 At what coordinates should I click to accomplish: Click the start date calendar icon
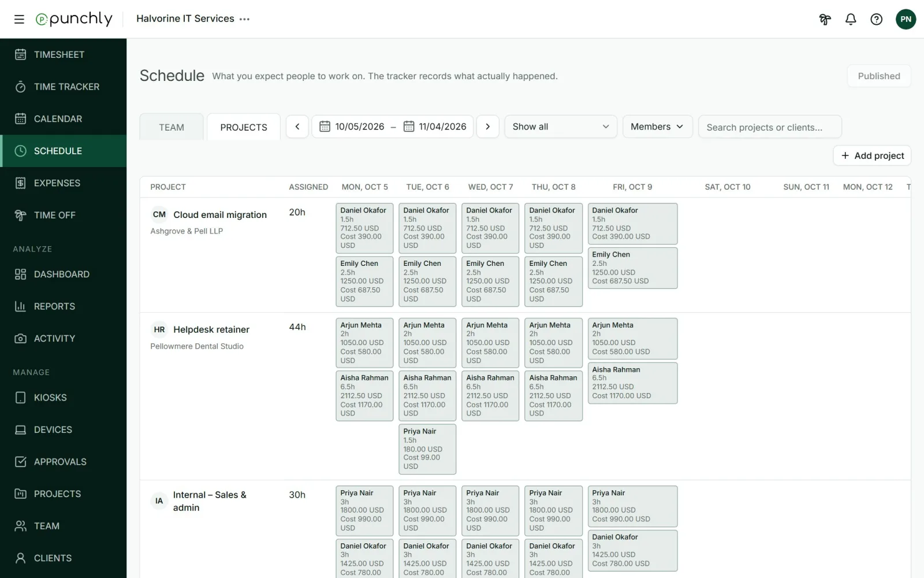tap(325, 127)
